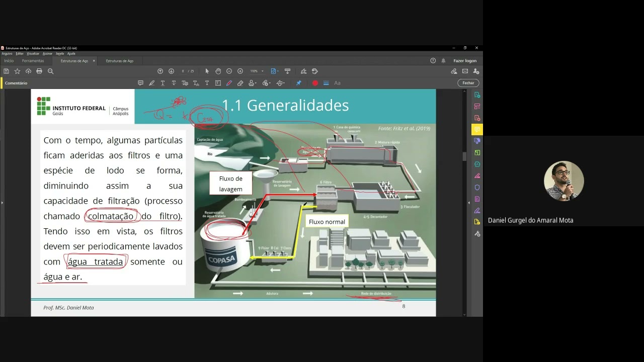Open the Create PDF tool in right pane
Screen dimensions: 644x362
tap(477, 118)
